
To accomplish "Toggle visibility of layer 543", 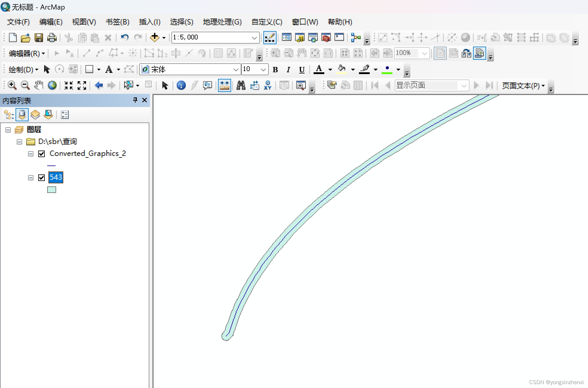I will click(42, 177).
